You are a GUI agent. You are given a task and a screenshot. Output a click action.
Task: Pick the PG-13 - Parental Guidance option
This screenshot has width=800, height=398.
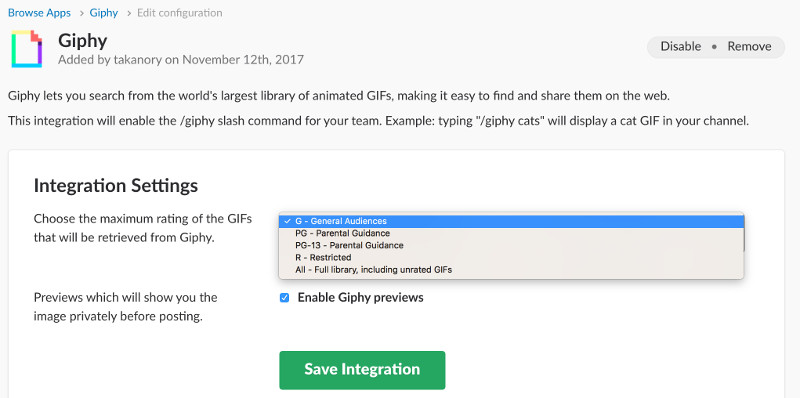[x=511, y=245]
